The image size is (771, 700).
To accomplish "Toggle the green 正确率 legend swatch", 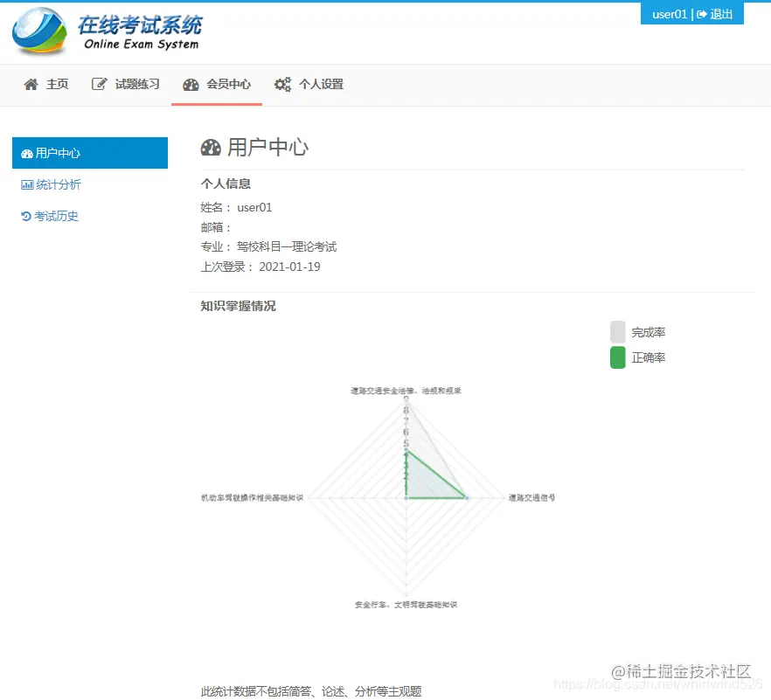I will pyautogui.click(x=617, y=357).
